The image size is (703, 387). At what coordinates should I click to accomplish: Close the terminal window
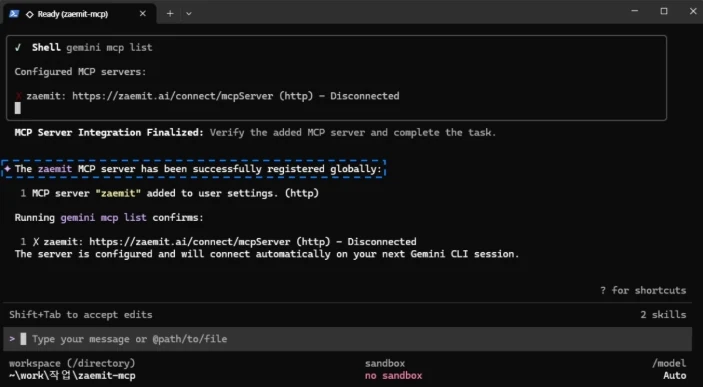pos(693,11)
